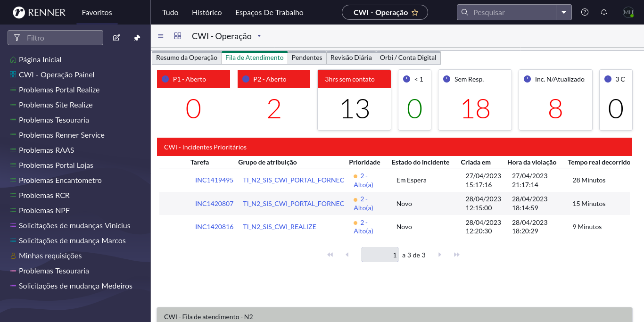This screenshot has width=644, height=322.
Task: Open incident INC1420807
Action: [x=214, y=204]
